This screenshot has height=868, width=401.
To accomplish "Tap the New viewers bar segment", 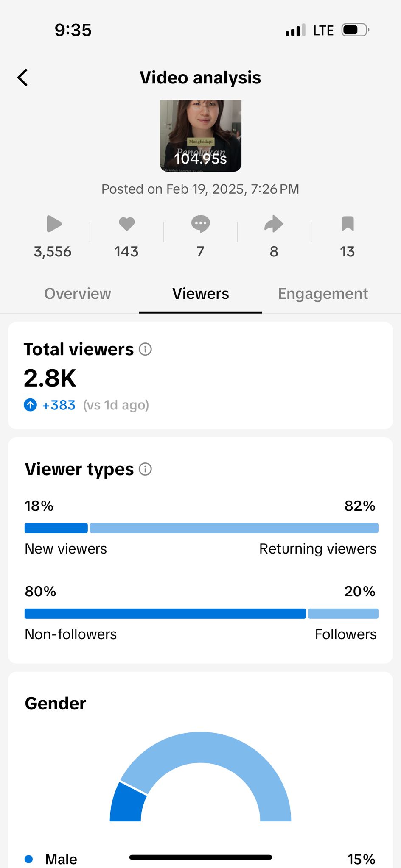I will pyautogui.click(x=56, y=528).
